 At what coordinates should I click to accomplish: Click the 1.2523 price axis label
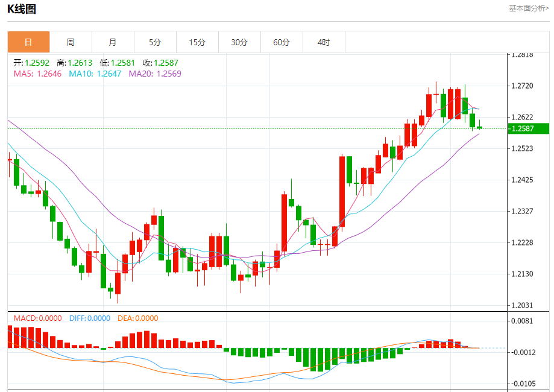(x=522, y=148)
